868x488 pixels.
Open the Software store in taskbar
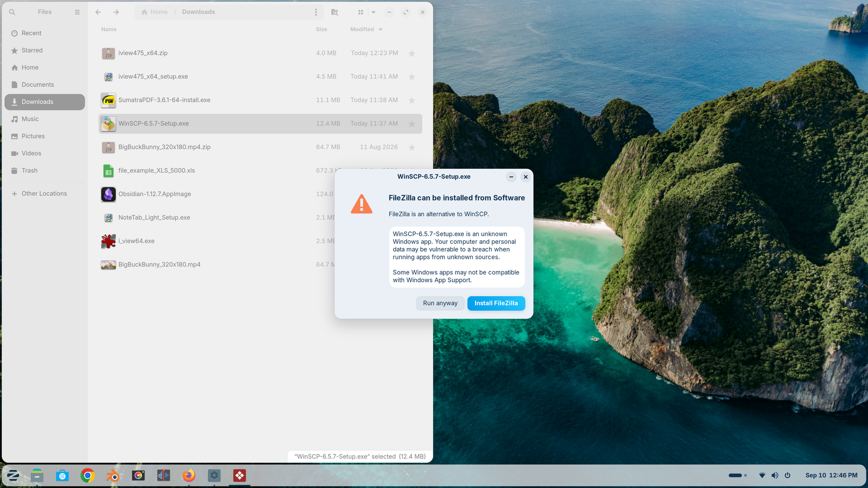(62, 476)
